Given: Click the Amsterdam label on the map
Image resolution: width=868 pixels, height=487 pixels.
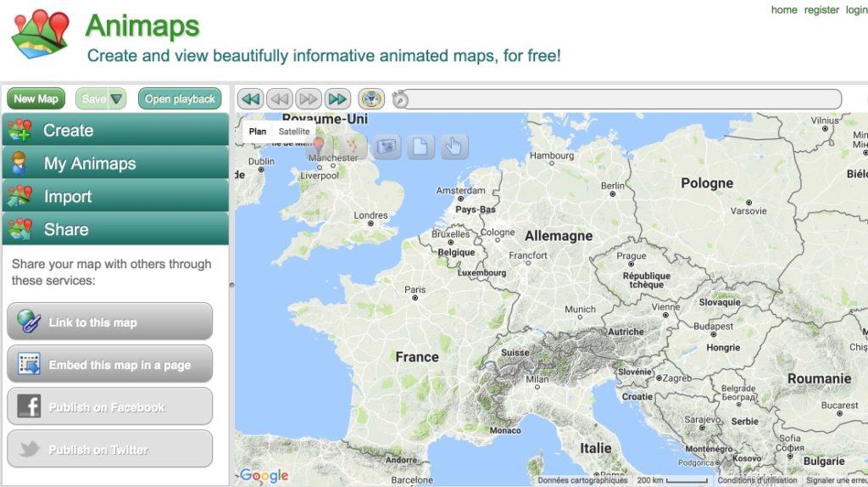Looking at the screenshot, I should click(460, 190).
